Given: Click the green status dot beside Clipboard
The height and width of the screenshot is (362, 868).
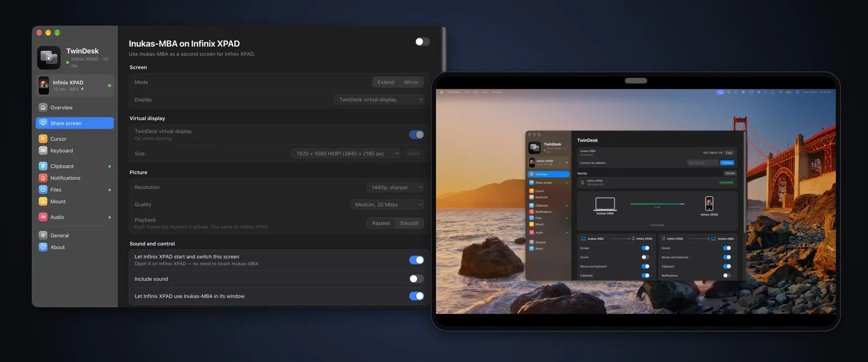Looking at the screenshot, I should (110, 166).
